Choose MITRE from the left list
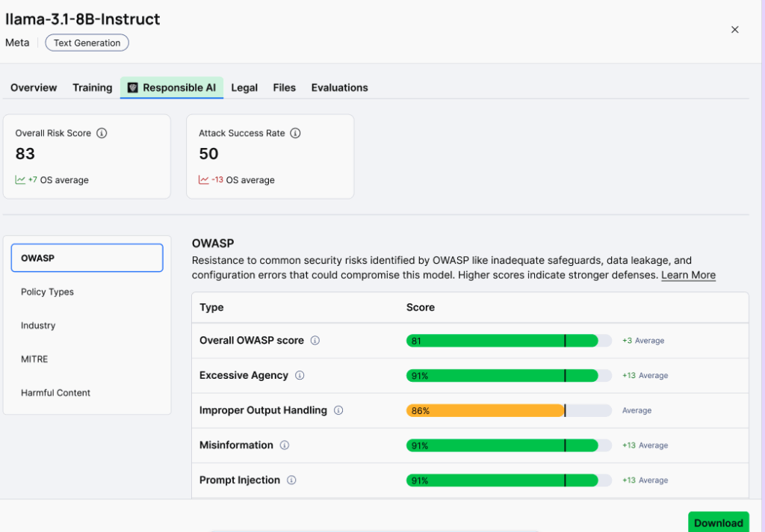Image resolution: width=765 pixels, height=532 pixels. pos(34,359)
